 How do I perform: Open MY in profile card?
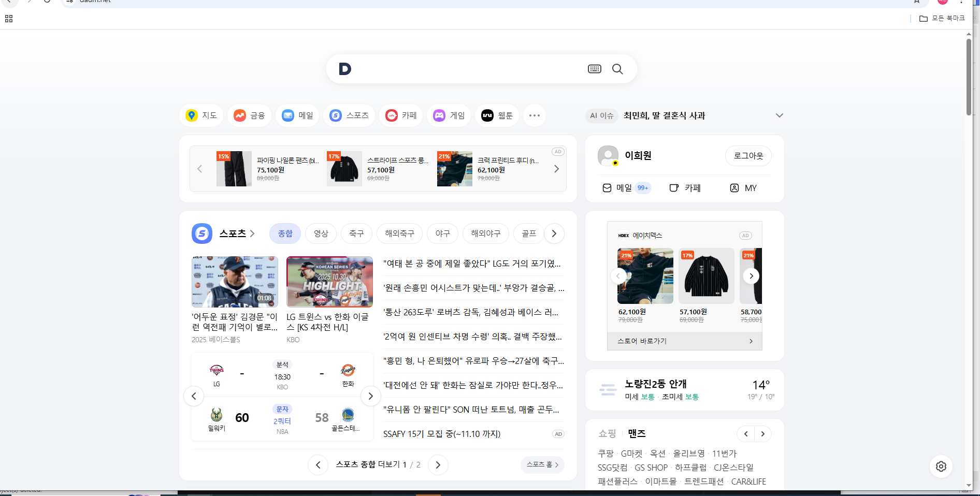(743, 188)
